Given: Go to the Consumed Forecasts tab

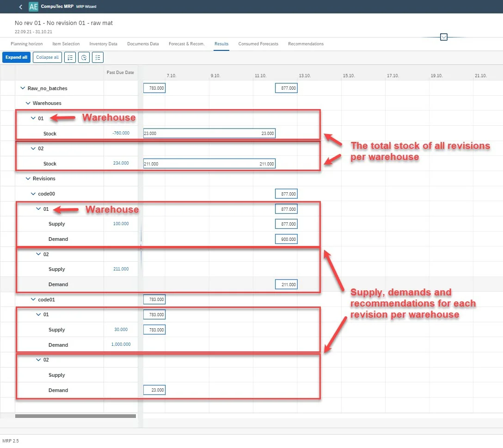Looking at the screenshot, I should click(258, 44).
